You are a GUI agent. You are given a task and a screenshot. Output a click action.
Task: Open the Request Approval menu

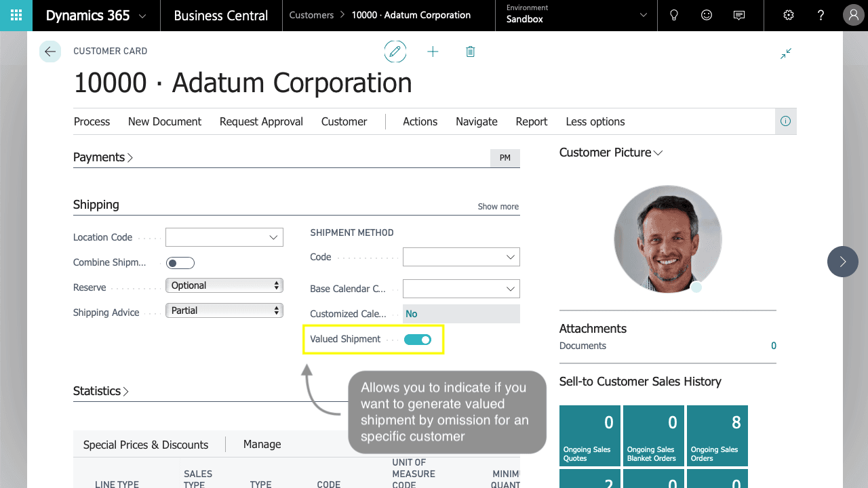261,122
